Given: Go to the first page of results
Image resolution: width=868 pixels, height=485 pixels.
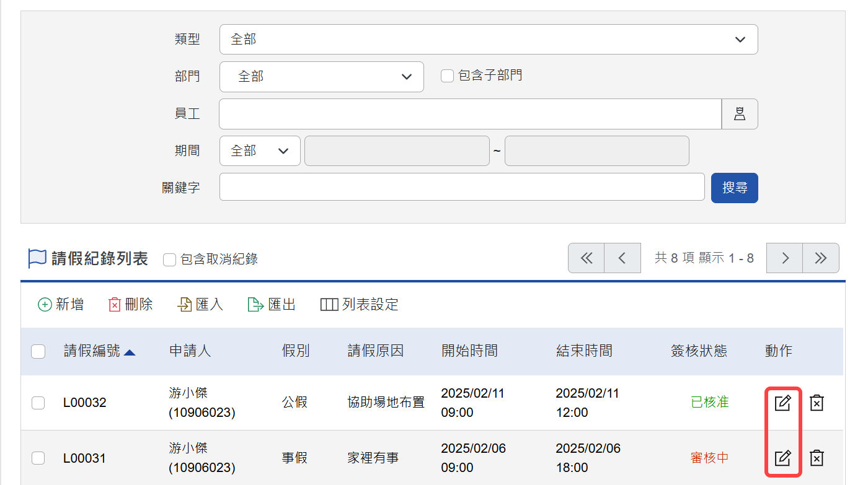Looking at the screenshot, I should (x=586, y=258).
